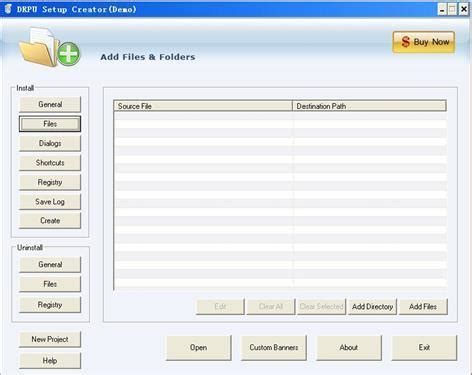Select Uninstall Files section

pyautogui.click(x=50, y=284)
